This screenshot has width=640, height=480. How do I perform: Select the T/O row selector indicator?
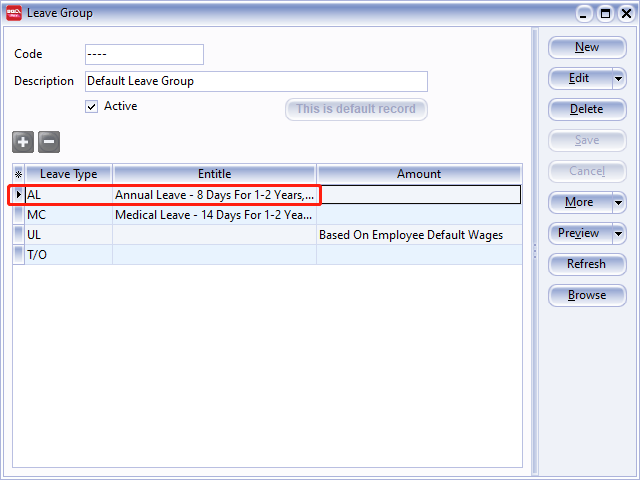(x=18, y=255)
